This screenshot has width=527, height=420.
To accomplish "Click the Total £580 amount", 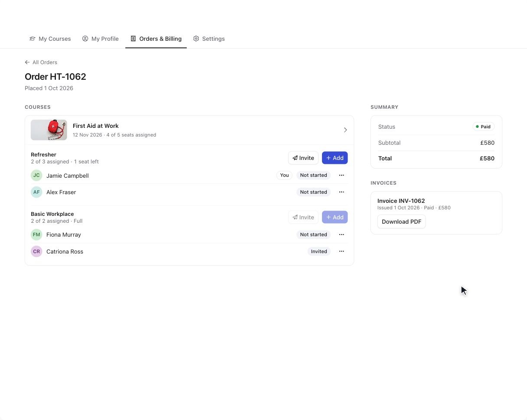I will point(487,158).
